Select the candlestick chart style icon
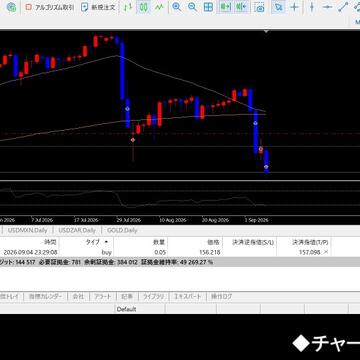Viewport: 360px width, 360px height. coord(143,7)
